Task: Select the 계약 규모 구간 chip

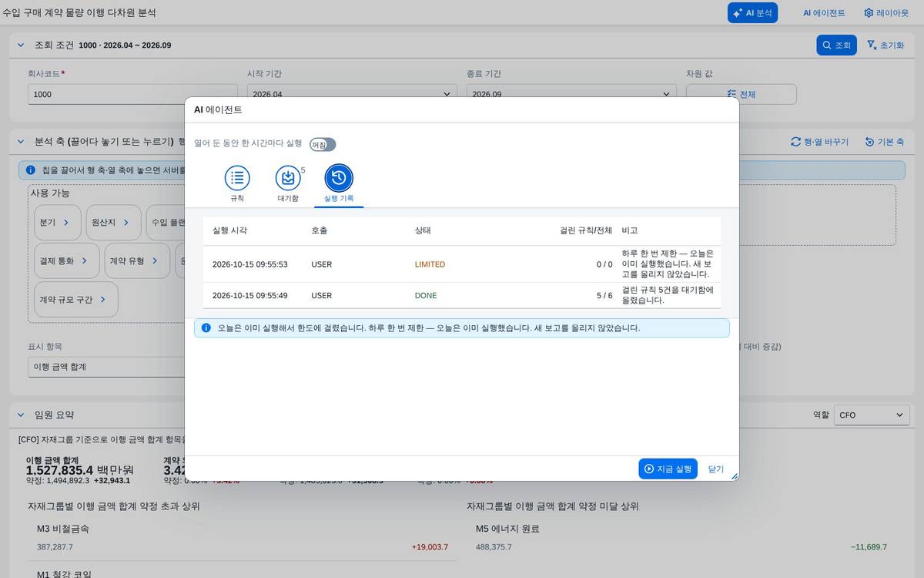Action: pyautogui.click(x=75, y=299)
